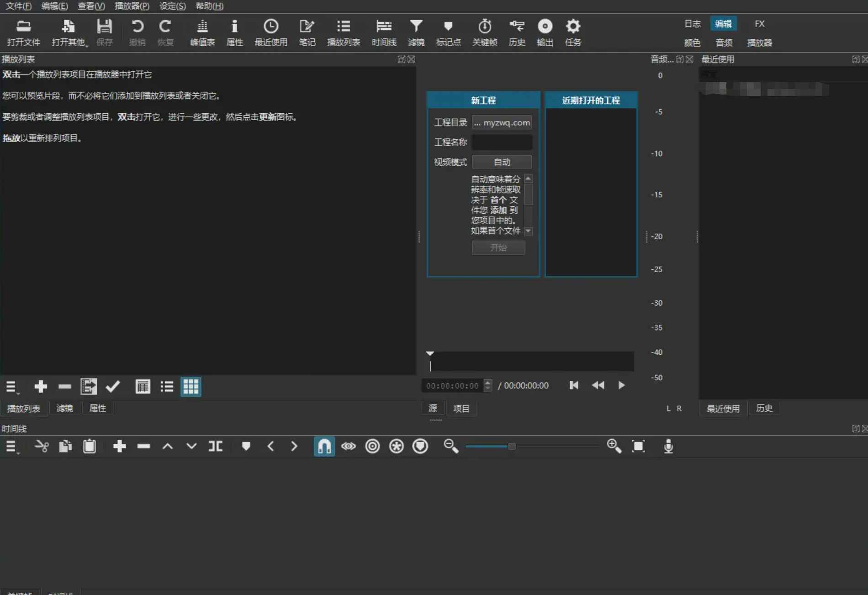Image resolution: width=868 pixels, height=595 pixels.
Task: Open the 设定(S) settings menu
Action: coord(171,6)
